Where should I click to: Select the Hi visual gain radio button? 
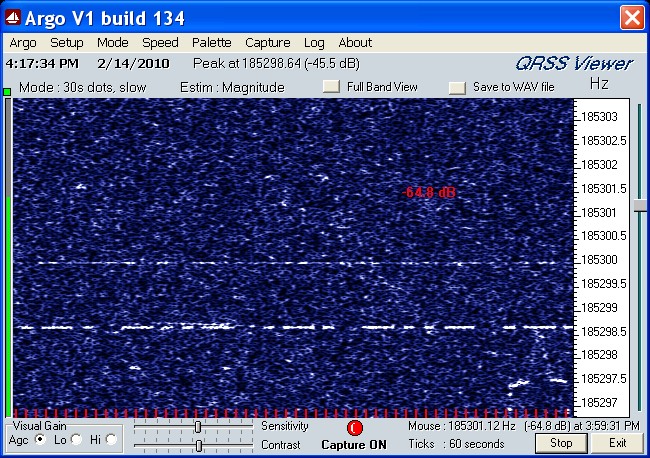click(112, 439)
